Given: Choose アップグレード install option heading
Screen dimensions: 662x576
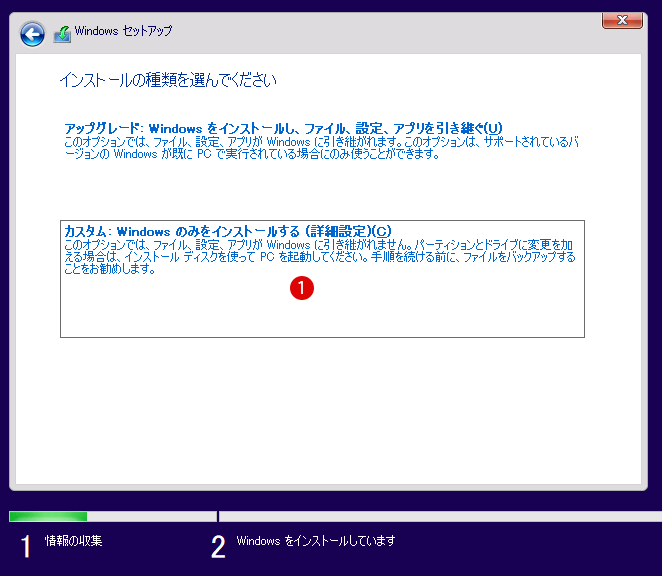Looking at the screenshot, I should coord(283,128).
